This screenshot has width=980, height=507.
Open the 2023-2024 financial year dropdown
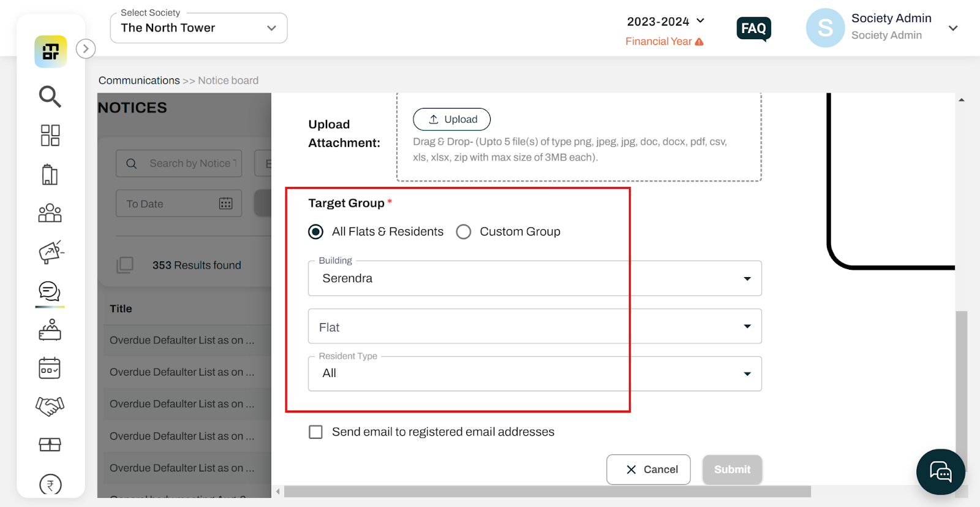pyautogui.click(x=665, y=21)
